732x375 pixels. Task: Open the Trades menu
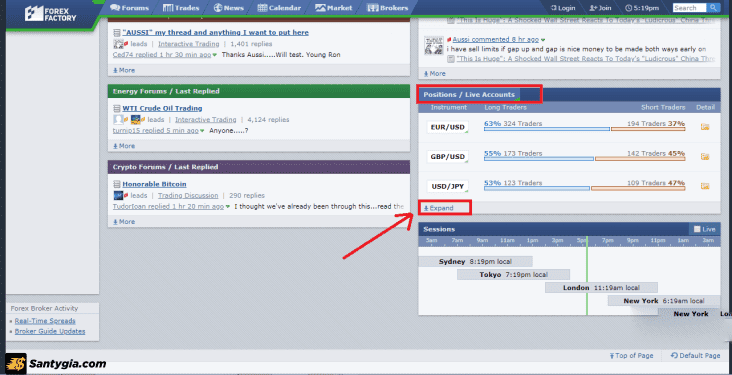point(181,8)
